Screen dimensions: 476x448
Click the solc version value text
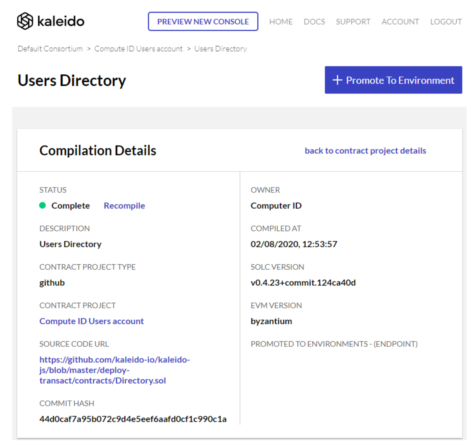pos(303,283)
